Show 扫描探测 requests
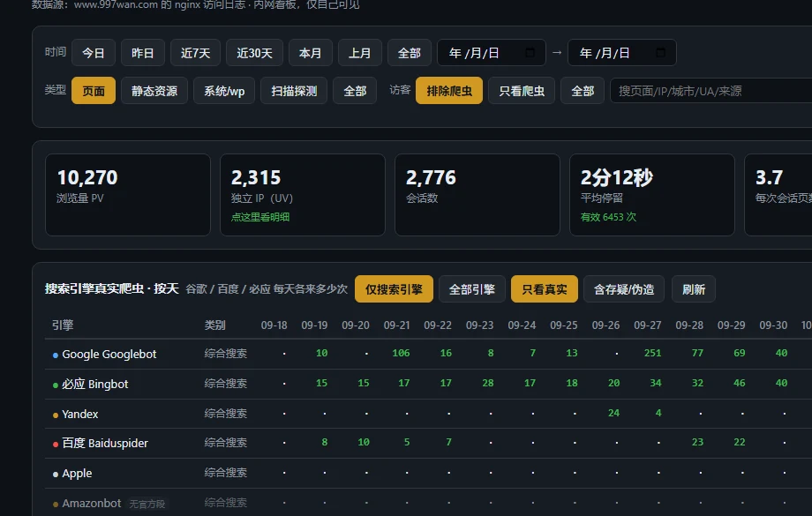This screenshot has height=516, width=812. [x=294, y=91]
